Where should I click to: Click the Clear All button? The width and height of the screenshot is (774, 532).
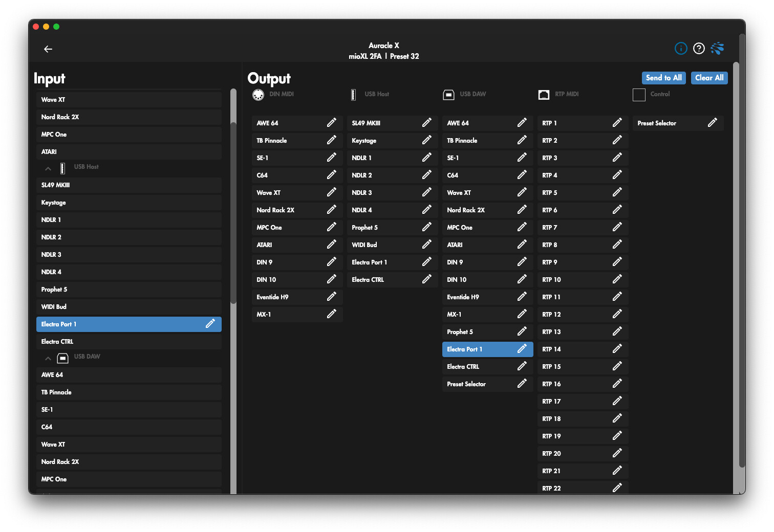coord(709,78)
